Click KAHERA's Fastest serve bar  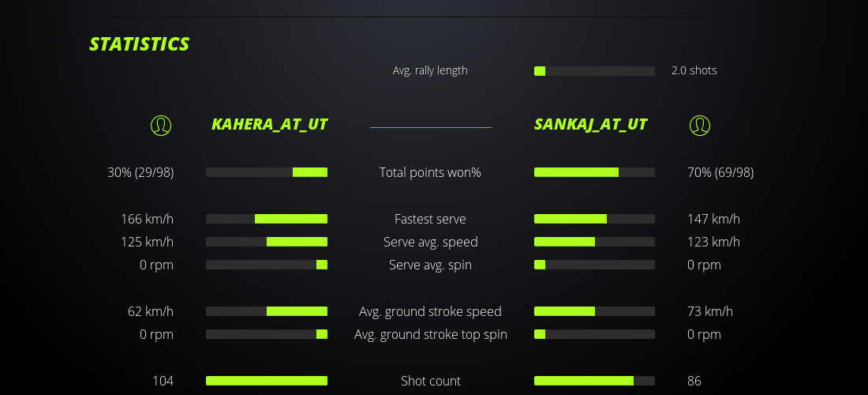click(x=267, y=219)
